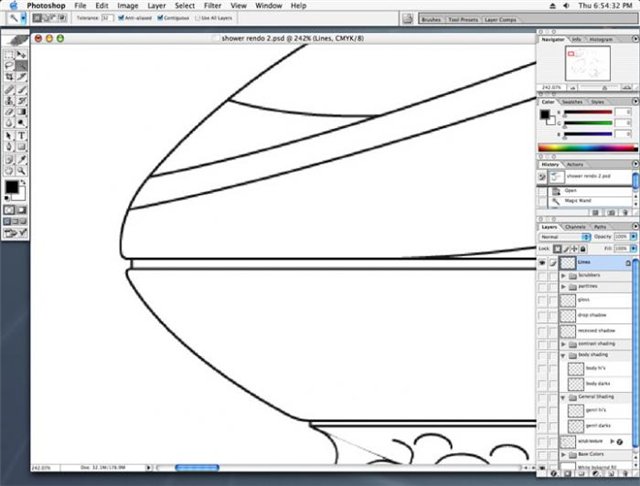Choose the Eyedropper tool
Image resolution: width=640 pixels, height=486 pixels.
point(21,160)
